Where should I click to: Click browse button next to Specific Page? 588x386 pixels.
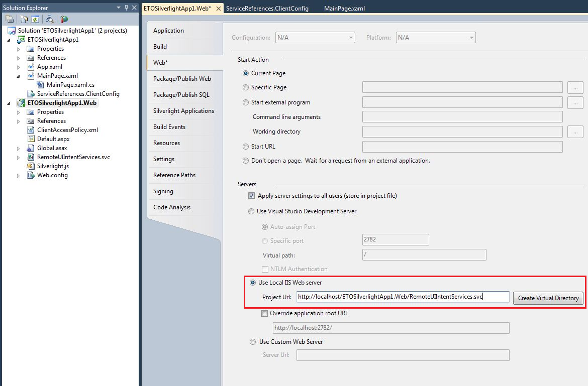575,88
